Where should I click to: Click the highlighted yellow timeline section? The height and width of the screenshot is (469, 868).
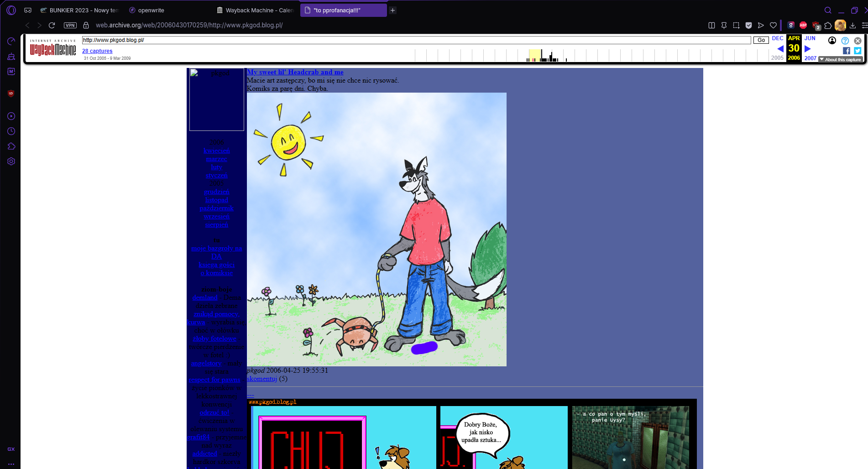coord(534,55)
